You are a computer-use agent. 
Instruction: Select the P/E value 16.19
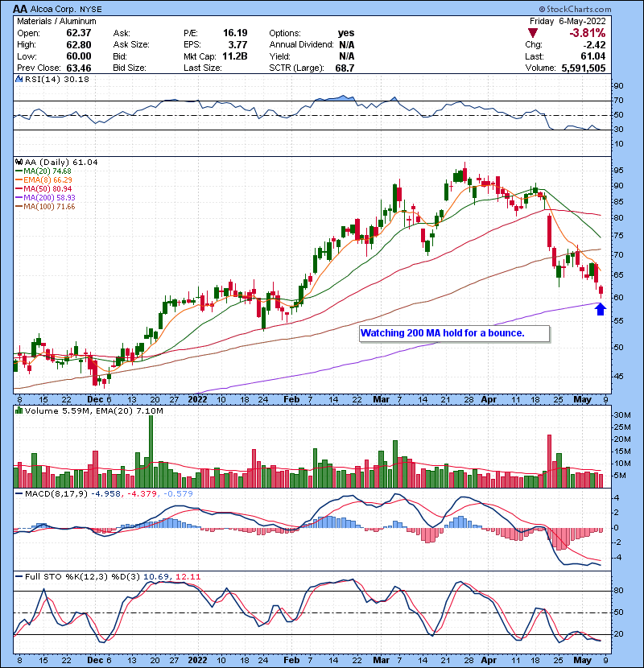coord(235,33)
